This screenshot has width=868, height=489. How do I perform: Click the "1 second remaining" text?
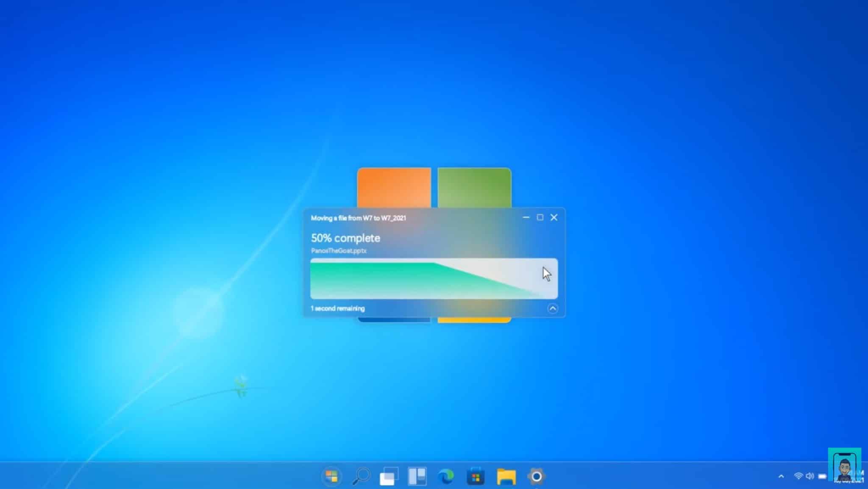(x=338, y=308)
